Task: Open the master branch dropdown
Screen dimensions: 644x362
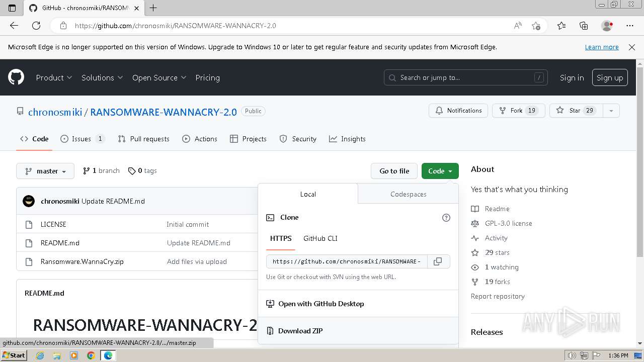Action: (45, 171)
